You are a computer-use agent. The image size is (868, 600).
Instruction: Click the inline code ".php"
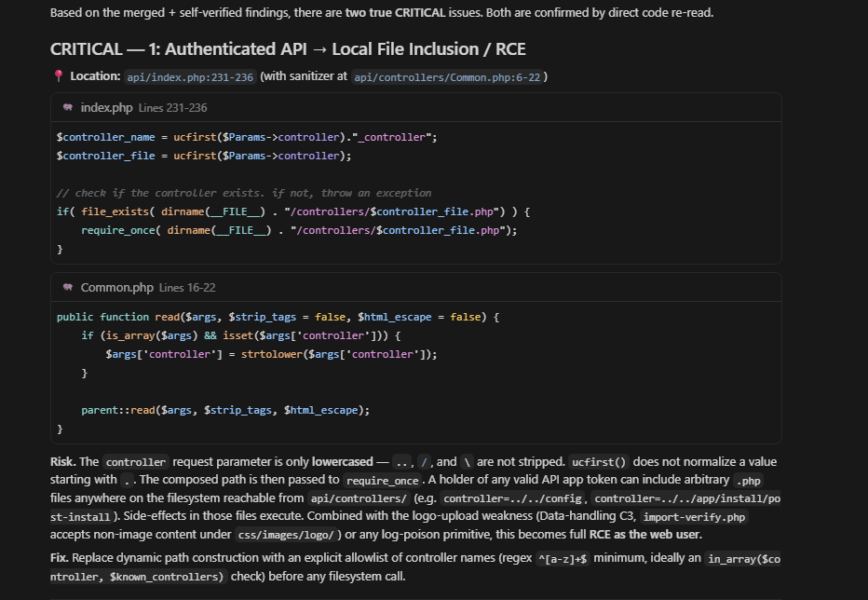(x=748, y=481)
